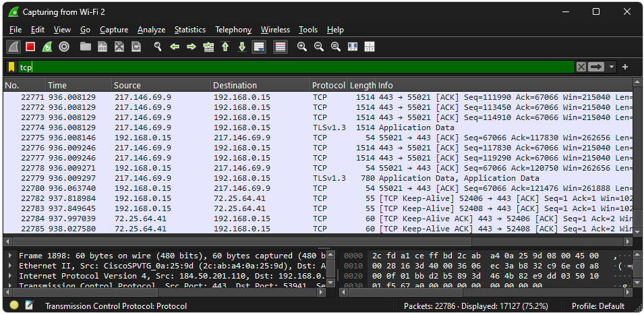
Task: Go to the previous packet arrow
Action: 175,47
